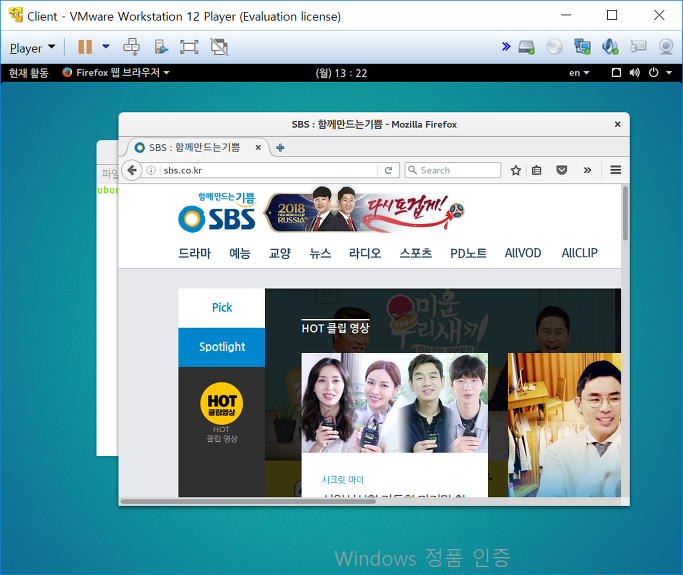Open the en input language dropdown
Screen dimensions: 683x575
point(579,73)
